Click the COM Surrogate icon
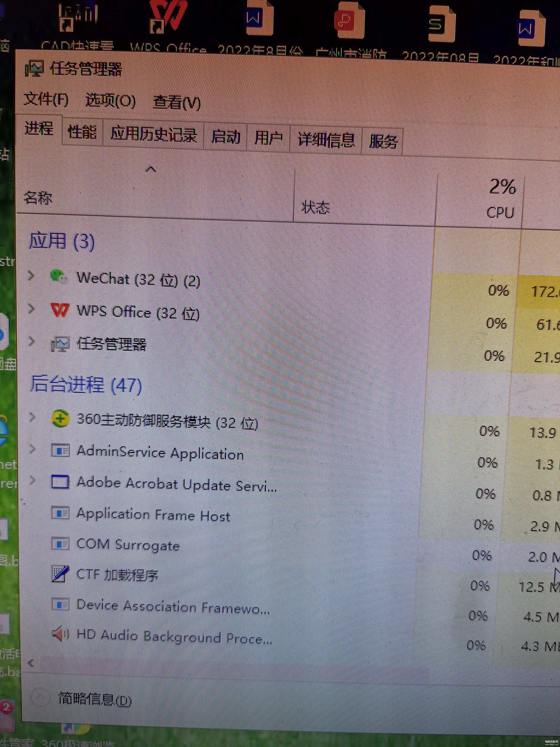This screenshot has width=560, height=747. [x=61, y=544]
